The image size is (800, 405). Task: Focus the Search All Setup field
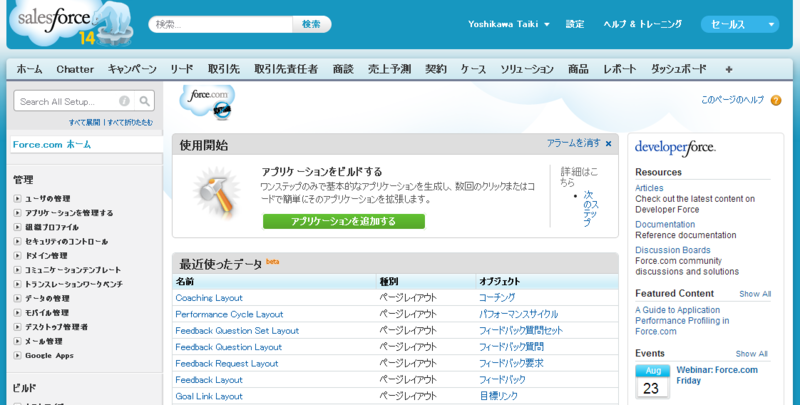click(x=67, y=102)
